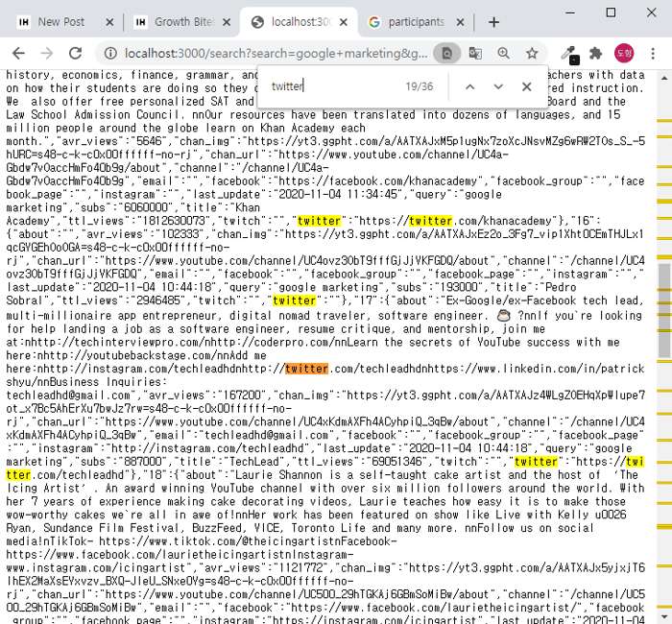Close the participants tab
This screenshot has height=624, width=672.
[460, 22]
